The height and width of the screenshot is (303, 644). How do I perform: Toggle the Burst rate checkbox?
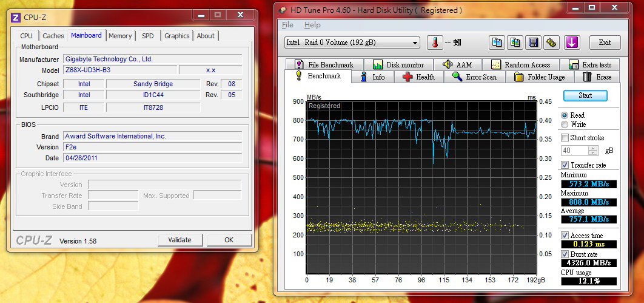565,254
